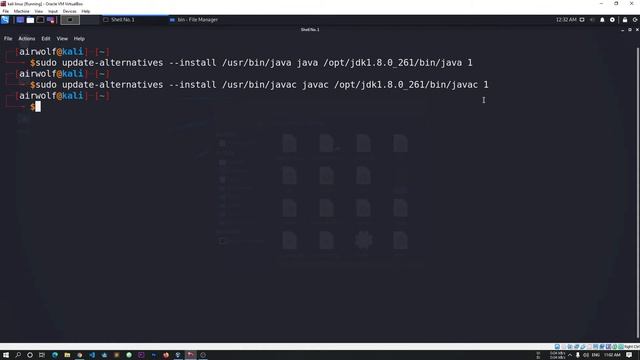640x360 pixels.
Task: Open VirtualBox Help menu
Action: [x=85, y=11]
